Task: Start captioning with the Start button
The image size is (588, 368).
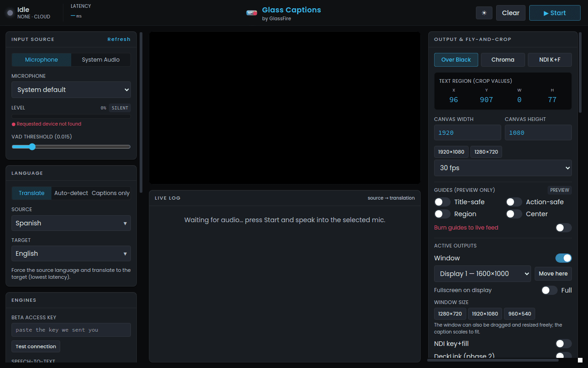Action: [555, 13]
